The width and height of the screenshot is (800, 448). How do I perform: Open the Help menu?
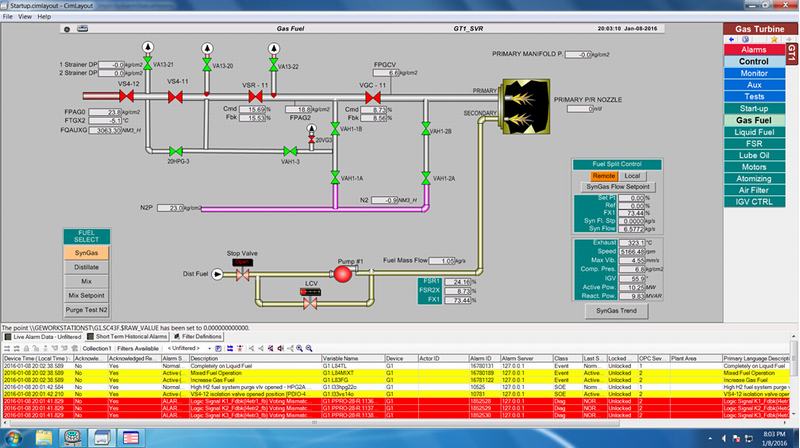pos(44,16)
